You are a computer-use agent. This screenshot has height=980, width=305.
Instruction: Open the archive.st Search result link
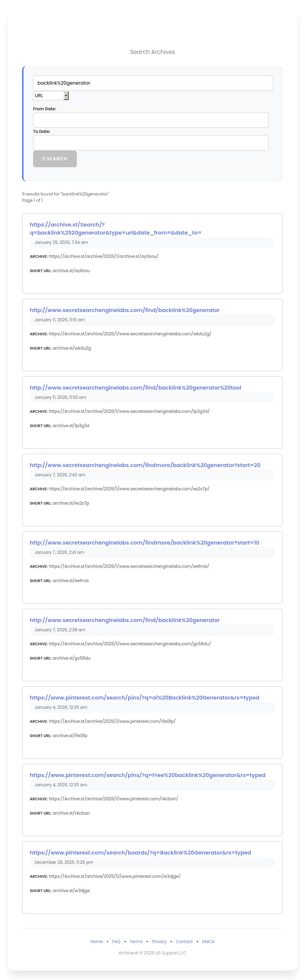[x=115, y=229]
